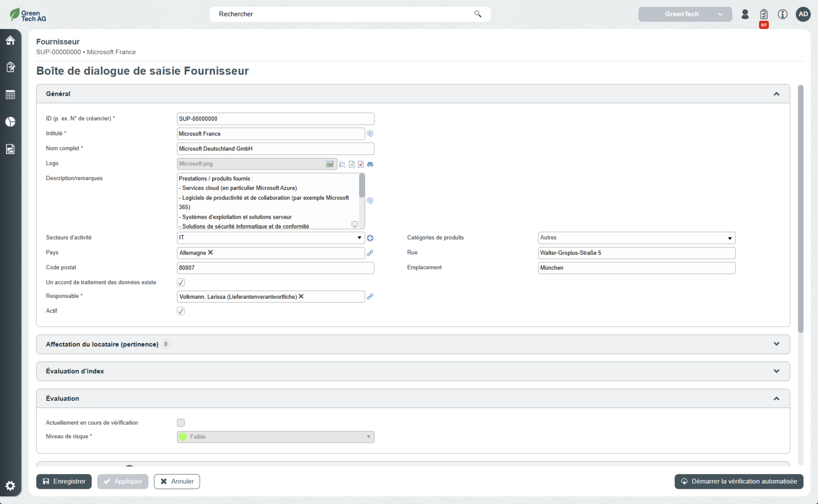Start Démarrer la vérification automatisée

point(739,481)
